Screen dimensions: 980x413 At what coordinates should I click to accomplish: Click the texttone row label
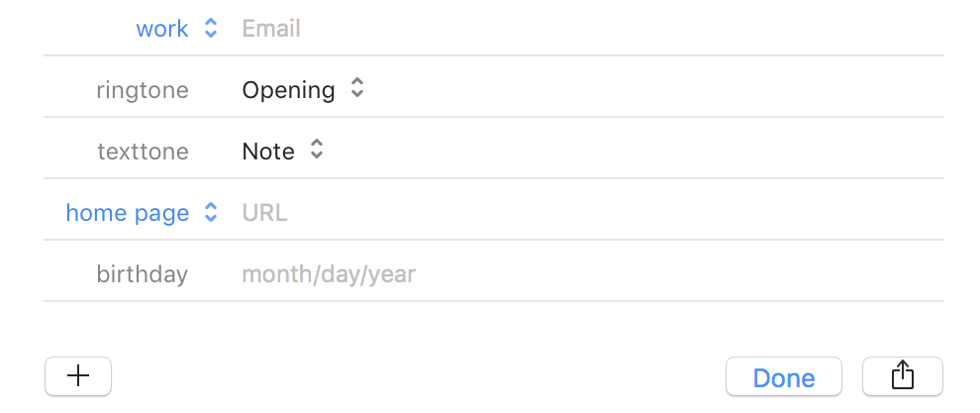144,152
